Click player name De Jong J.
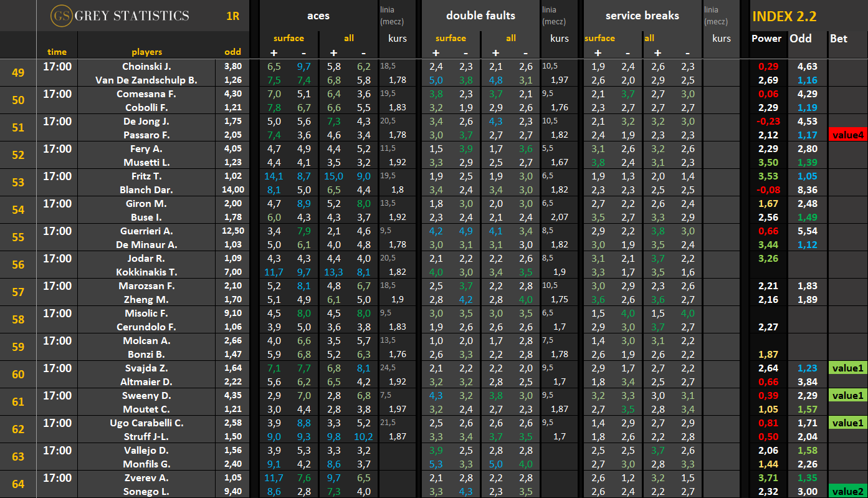 [x=146, y=121]
